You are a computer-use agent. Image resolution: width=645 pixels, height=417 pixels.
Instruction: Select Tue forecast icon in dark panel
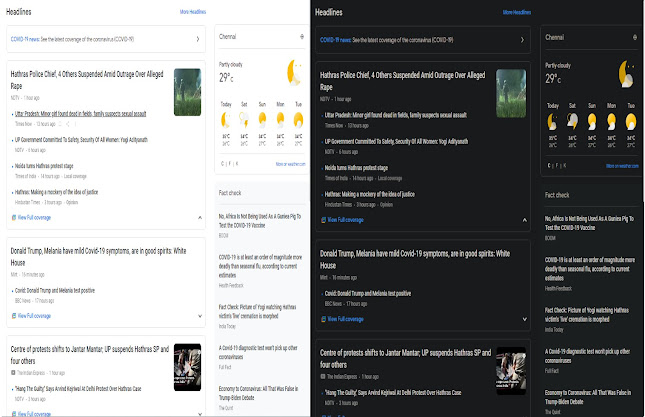tap(631, 122)
